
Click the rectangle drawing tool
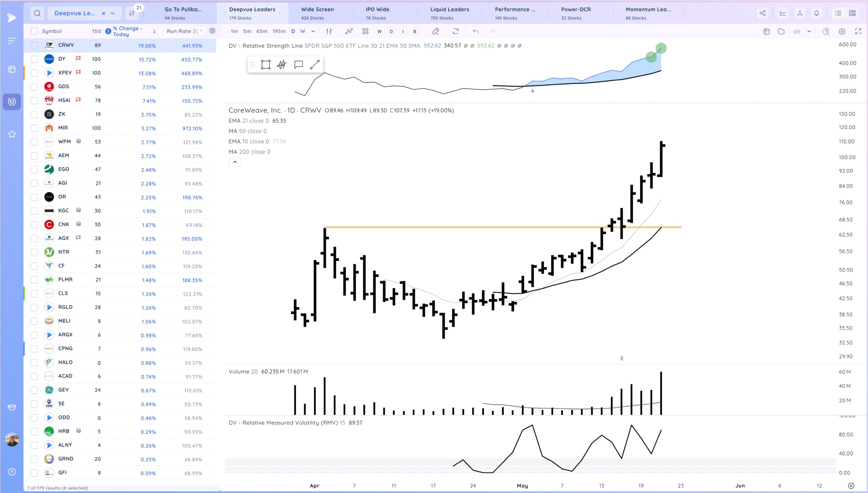click(265, 64)
